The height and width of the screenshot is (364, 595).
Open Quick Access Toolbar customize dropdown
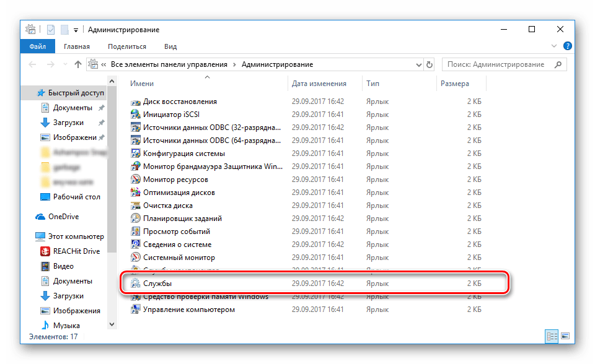point(76,30)
